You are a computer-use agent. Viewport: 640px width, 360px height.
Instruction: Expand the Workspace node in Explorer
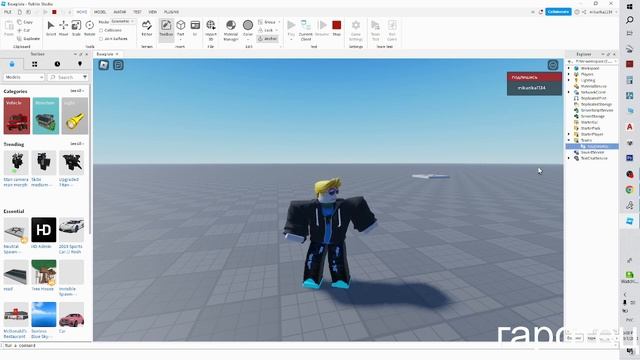[x=569, y=68]
